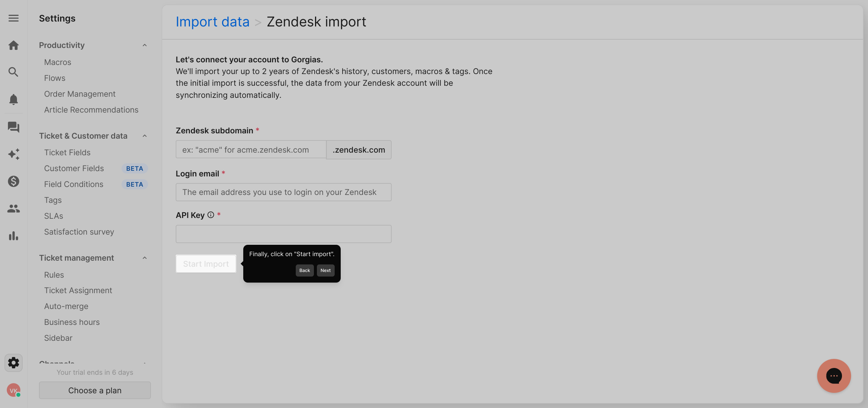Open Rules settings
Viewport: 868px width, 408px height.
[x=54, y=275]
